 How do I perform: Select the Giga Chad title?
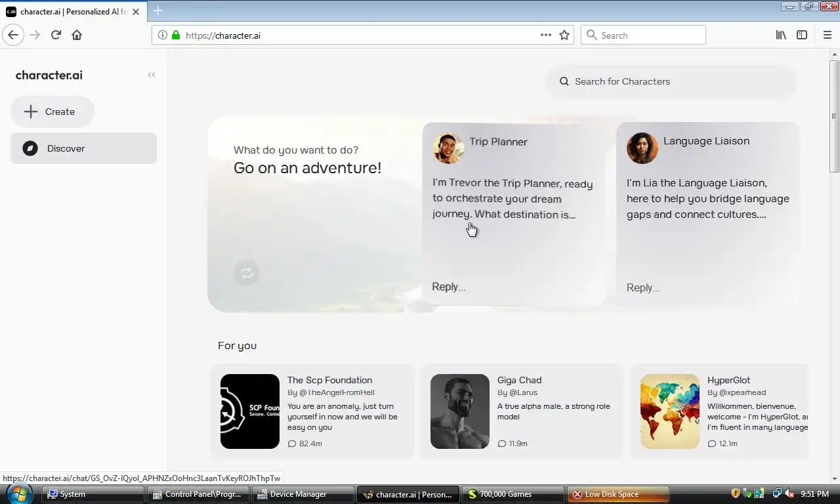(519, 380)
